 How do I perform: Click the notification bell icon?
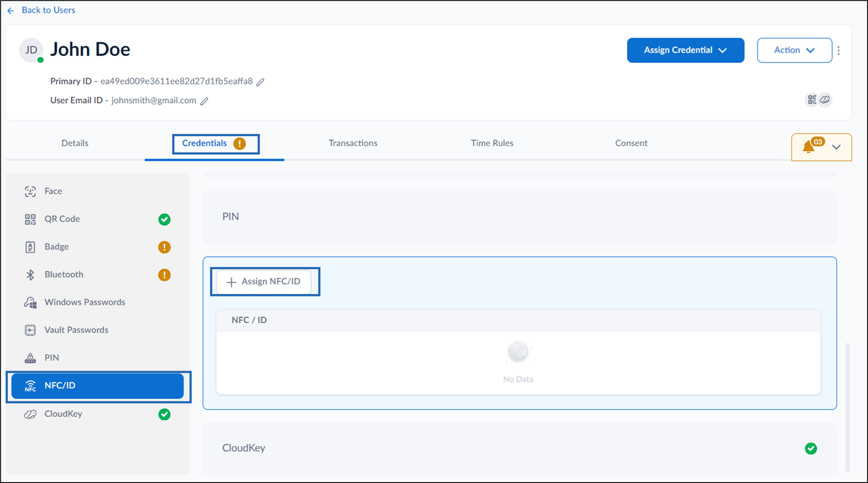[809, 147]
